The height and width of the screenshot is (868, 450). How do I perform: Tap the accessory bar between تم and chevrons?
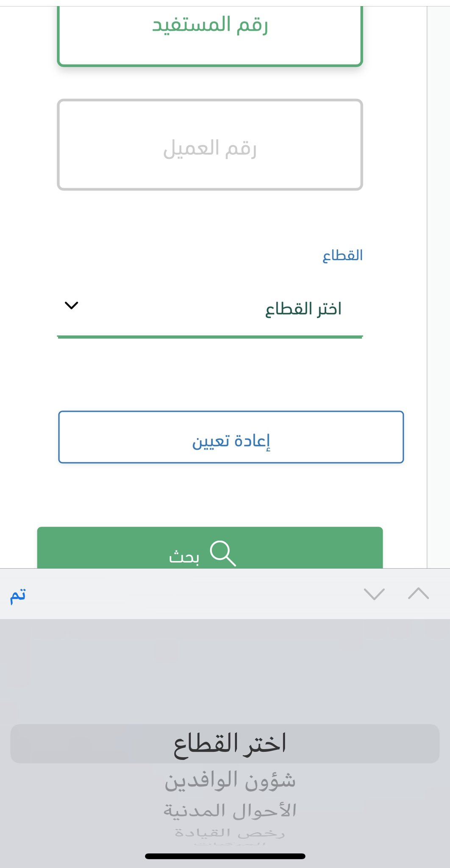point(191,594)
